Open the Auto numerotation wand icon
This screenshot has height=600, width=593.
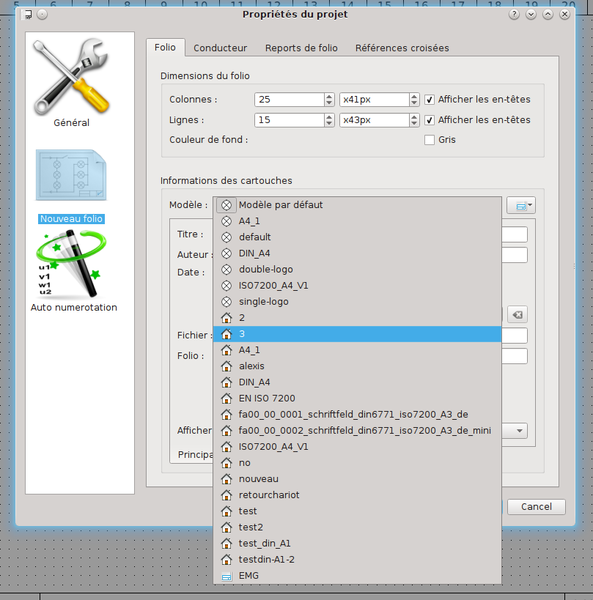71,264
